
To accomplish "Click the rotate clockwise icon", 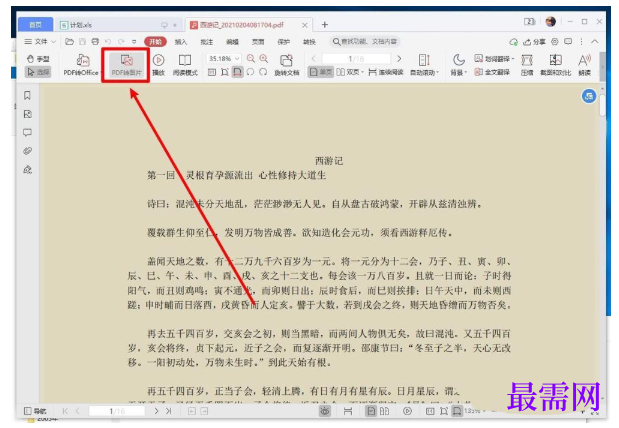I will click(263, 72).
